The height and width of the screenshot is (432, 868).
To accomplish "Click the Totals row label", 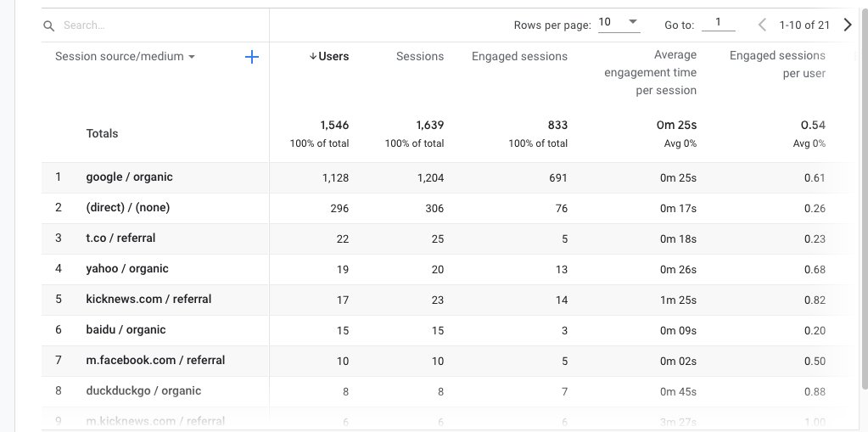I will coord(102,133).
